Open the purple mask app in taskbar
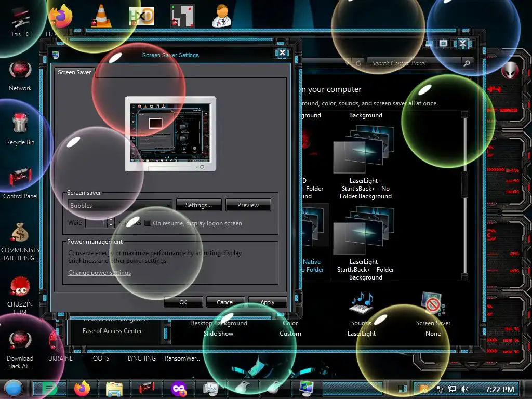Screen dimensions: 532x399 click(x=179, y=389)
